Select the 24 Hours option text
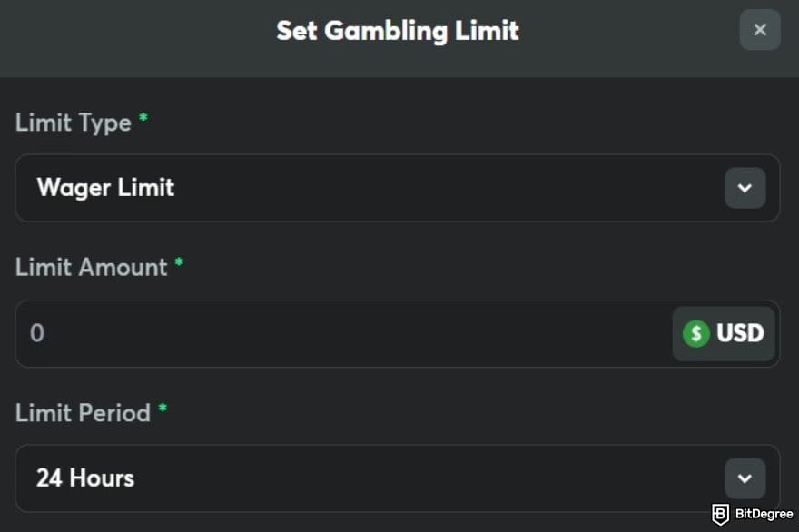799x532 pixels. (x=83, y=478)
